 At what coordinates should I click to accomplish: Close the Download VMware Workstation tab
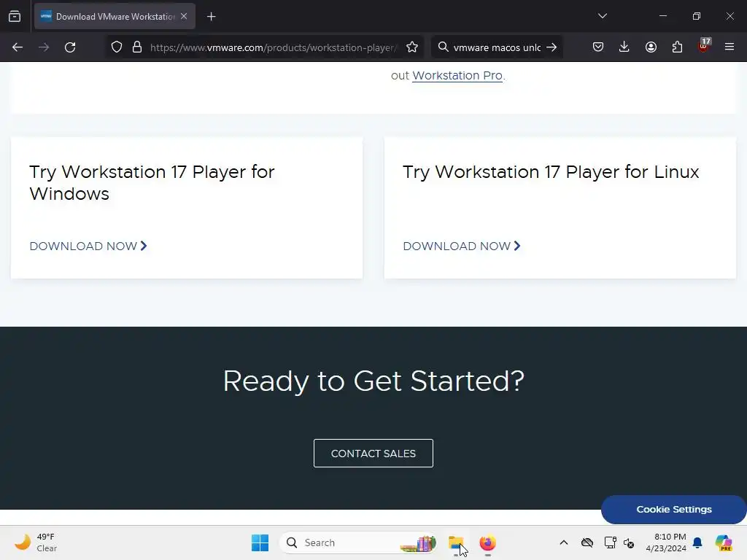pyautogui.click(x=184, y=16)
